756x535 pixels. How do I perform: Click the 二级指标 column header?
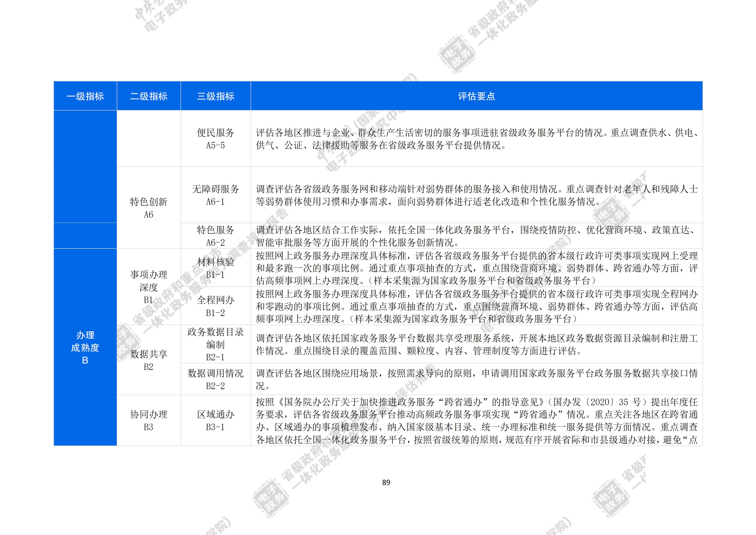(x=148, y=96)
